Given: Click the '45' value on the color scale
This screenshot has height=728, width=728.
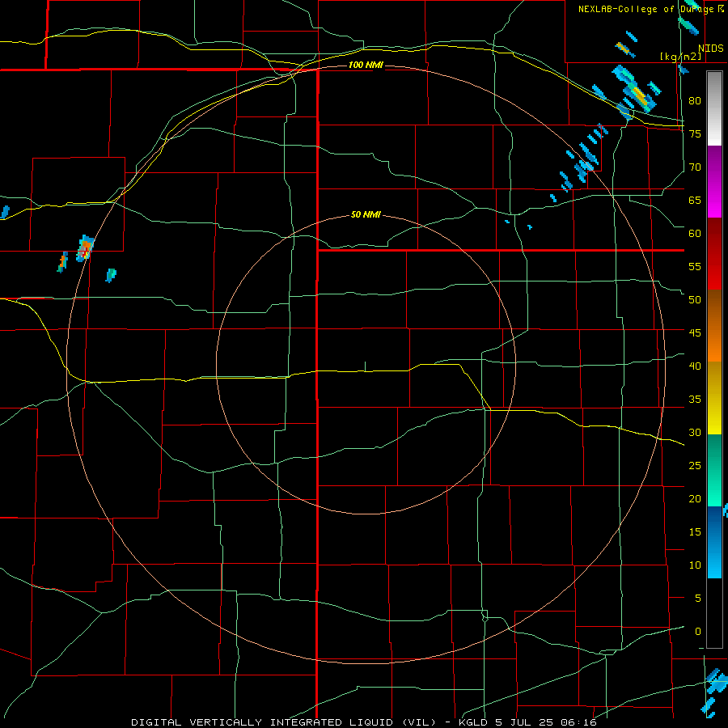Looking at the screenshot, I should coord(695,333).
